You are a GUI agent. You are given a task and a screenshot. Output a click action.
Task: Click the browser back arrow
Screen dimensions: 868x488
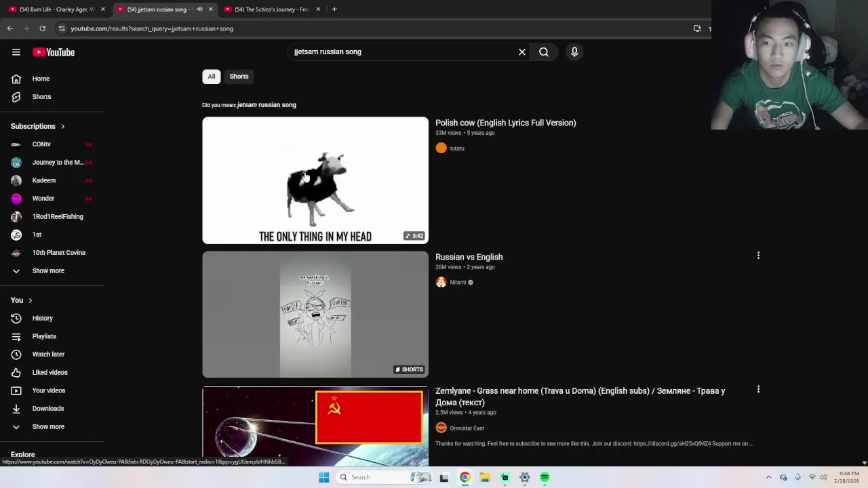pos(9,28)
